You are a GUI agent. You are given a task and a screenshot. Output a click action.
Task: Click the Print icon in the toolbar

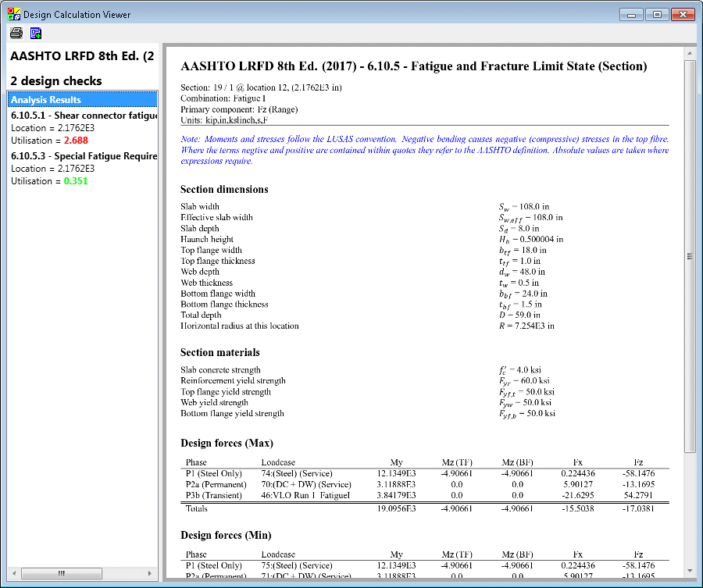click(16, 33)
